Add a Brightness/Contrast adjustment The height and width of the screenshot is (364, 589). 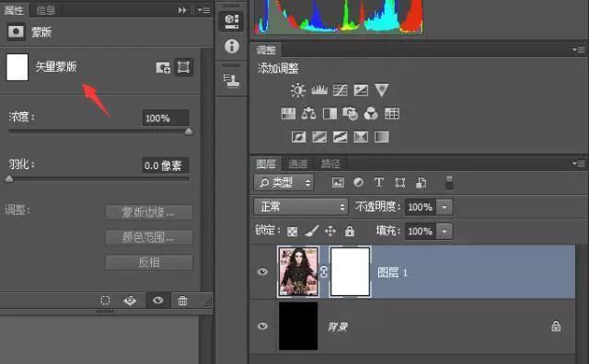pos(298,90)
